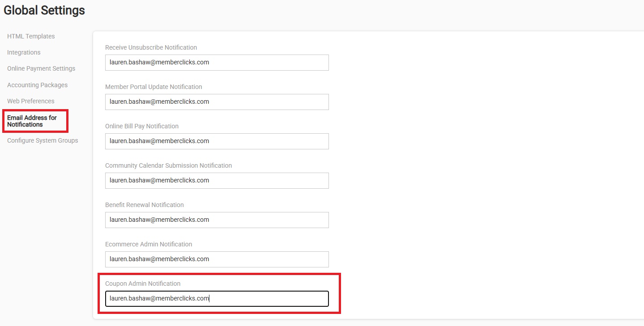This screenshot has height=326, width=644.
Task: Open Online Payment Settings
Action: pyautogui.click(x=41, y=68)
